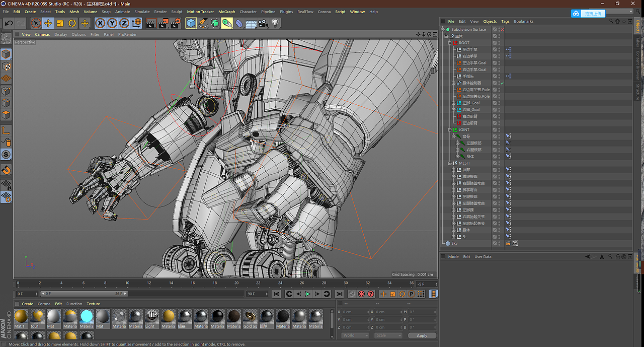644x347 pixels.
Task: Toggle the X axis lock
Action: pos(100,23)
